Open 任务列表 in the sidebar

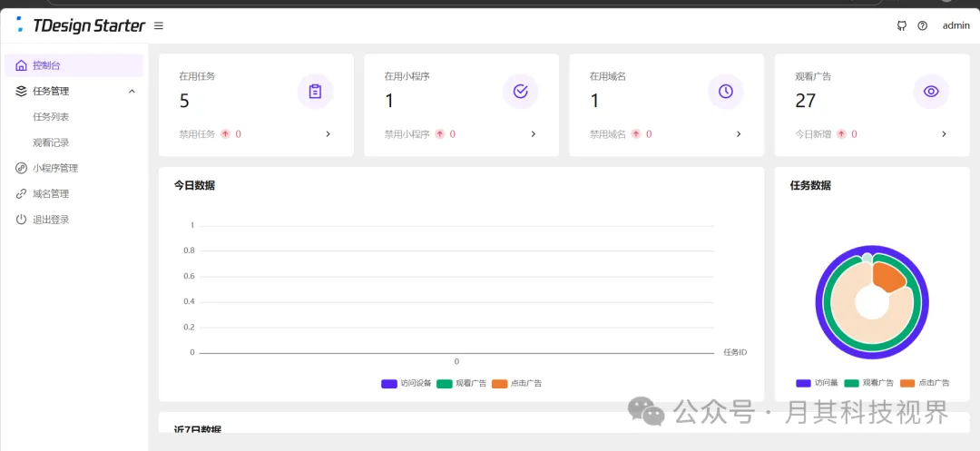point(51,117)
